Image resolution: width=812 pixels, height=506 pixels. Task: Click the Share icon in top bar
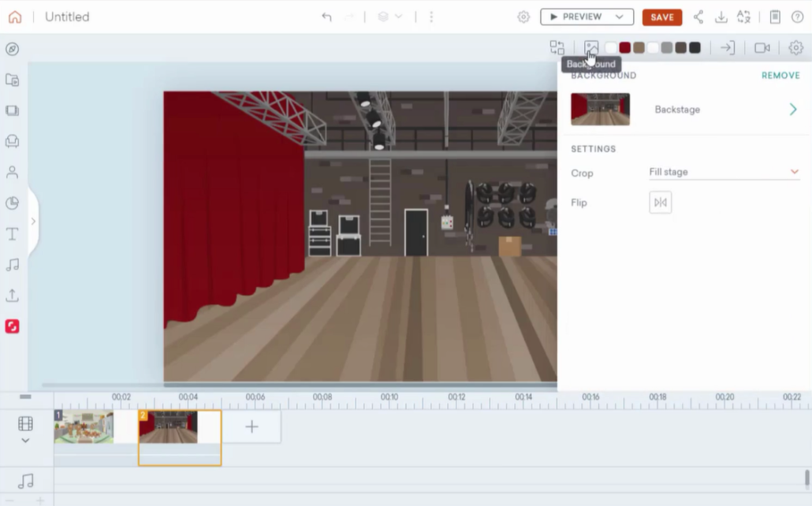coord(698,17)
